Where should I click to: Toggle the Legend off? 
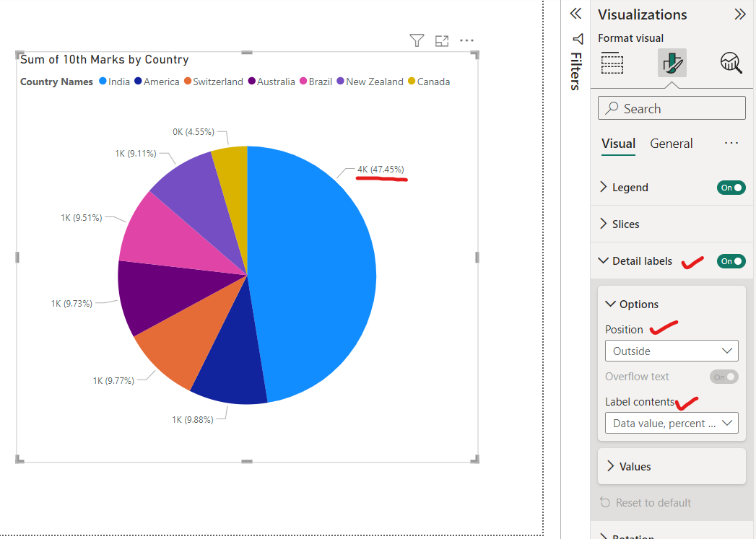click(731, 187)
